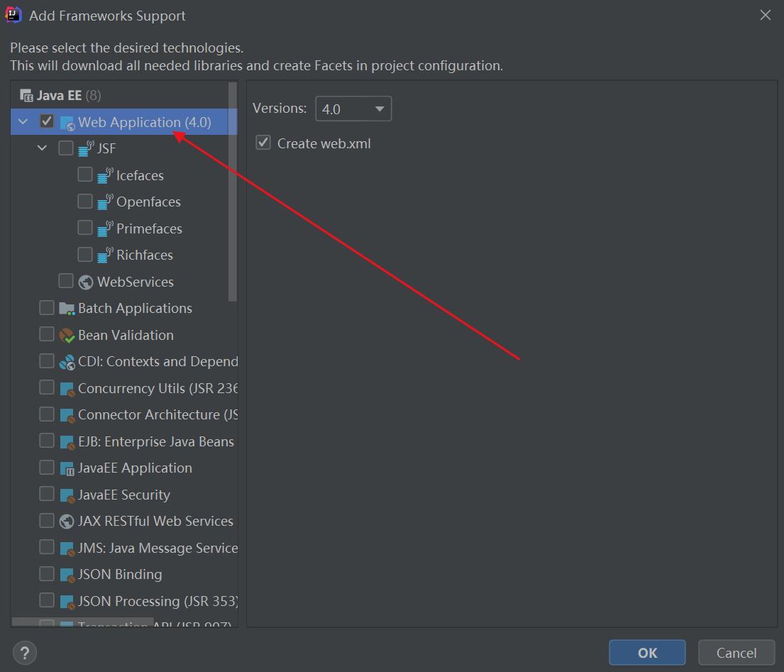Toggle the Create web.xml checkbox
This screenshot has width=784, height=672.
(263, 143)
